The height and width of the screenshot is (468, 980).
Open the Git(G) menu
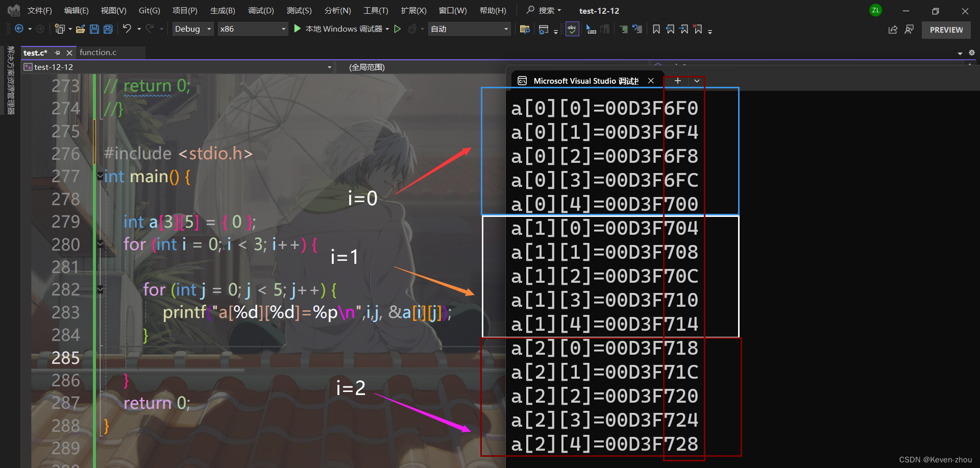tap(150, 10)
